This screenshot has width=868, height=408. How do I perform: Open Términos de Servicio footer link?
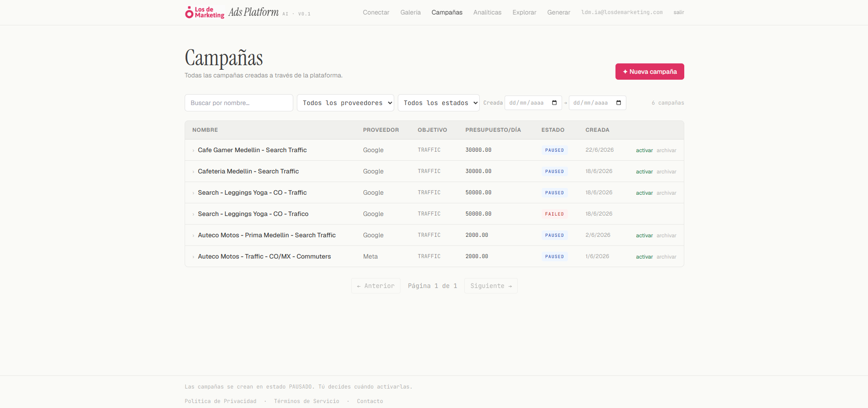(306, 401)
